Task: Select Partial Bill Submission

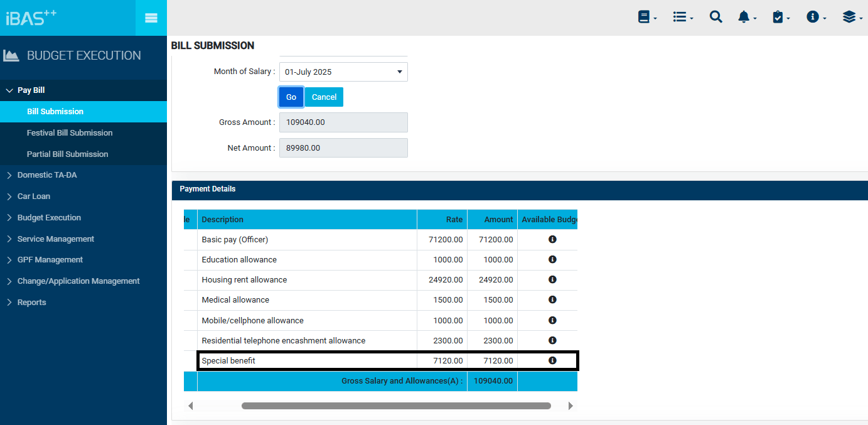Action: (x=67, y=154)
